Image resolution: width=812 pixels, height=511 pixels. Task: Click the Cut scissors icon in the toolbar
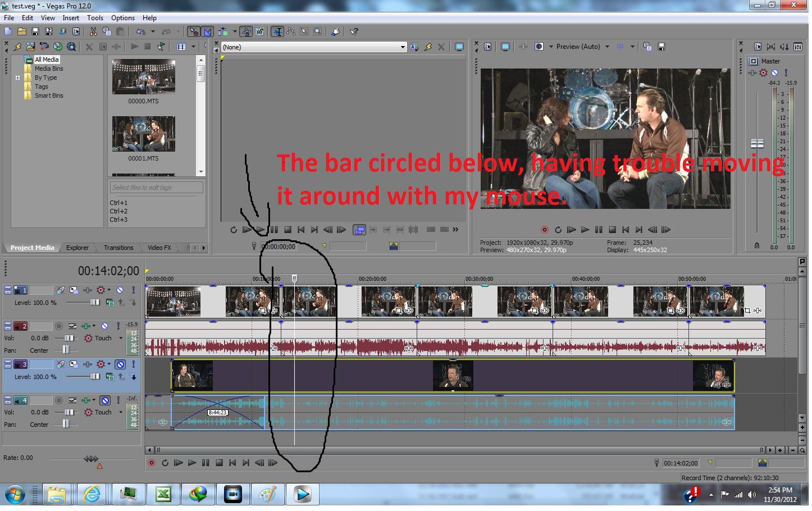pos(94,32)
